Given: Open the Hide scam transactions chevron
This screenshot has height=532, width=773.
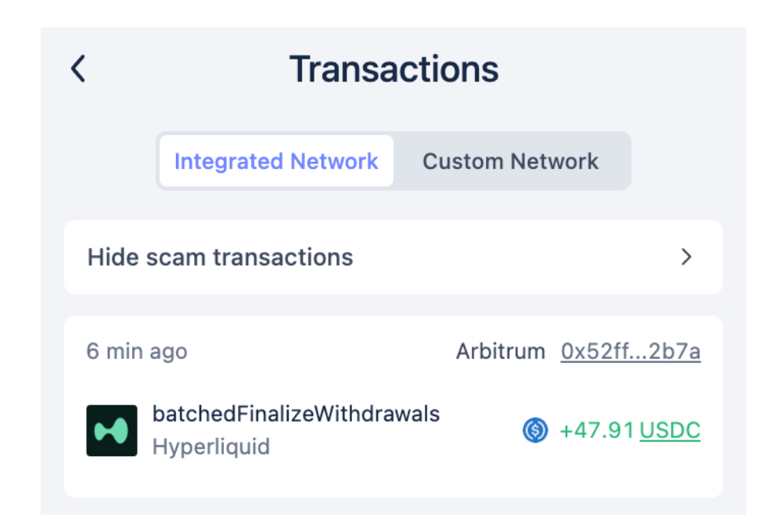Looking at the screenshot, I should (x=686, y=257).
